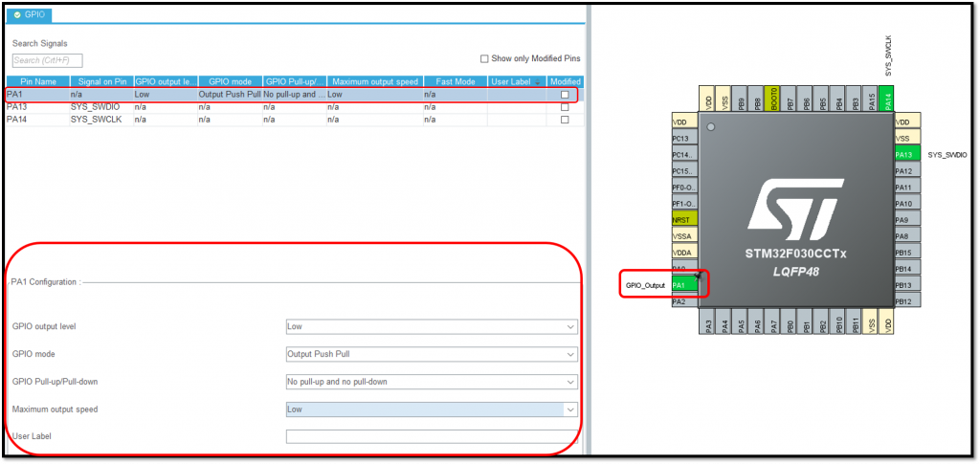980x464 pixels.
Task: Select the PB0 pin on the chip
Action: coord(790,321)
